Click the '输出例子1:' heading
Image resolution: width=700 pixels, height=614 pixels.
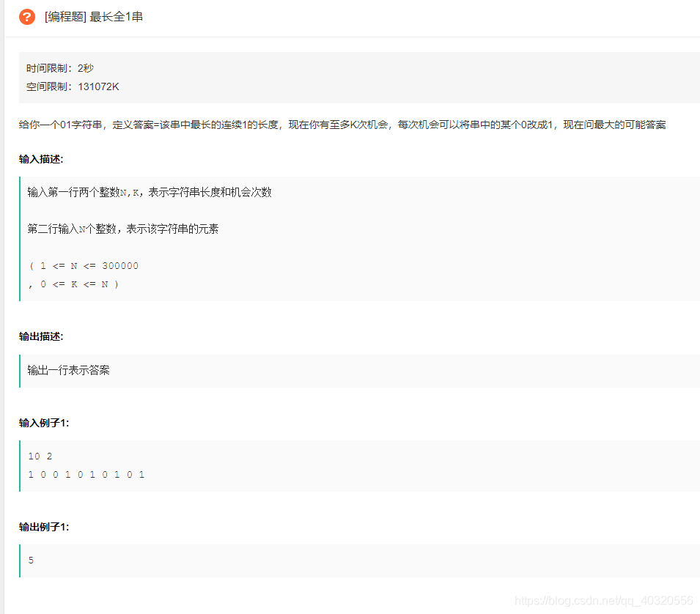(x=44, y=527)
